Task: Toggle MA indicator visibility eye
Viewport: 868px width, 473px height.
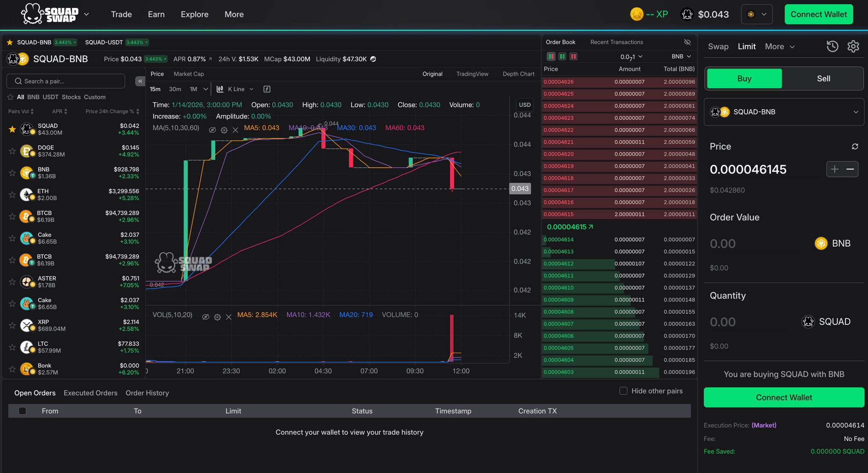Action: [212, 130]
